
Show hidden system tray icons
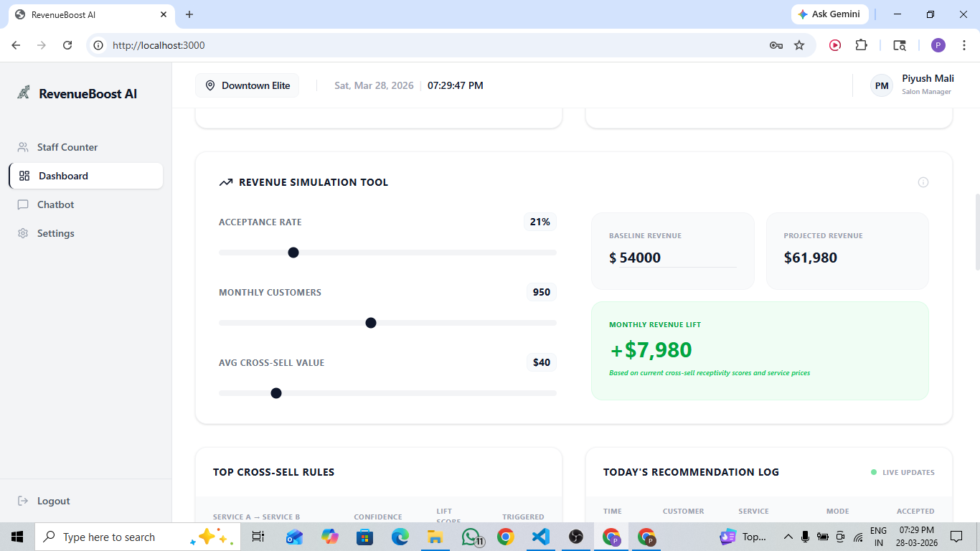pyautogui.click(x=788, y=537)
